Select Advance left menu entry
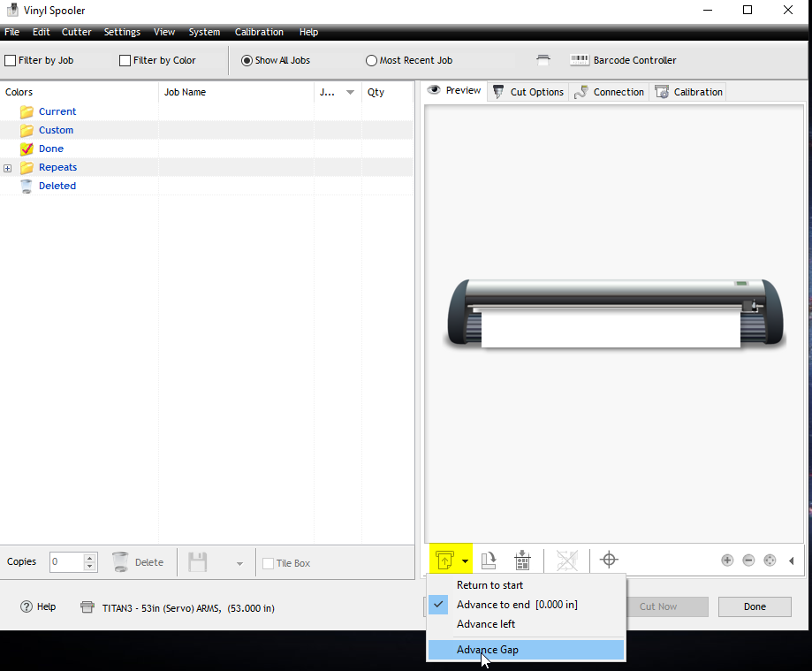Viewport: 812px width, 671px height. pos(526,624)
